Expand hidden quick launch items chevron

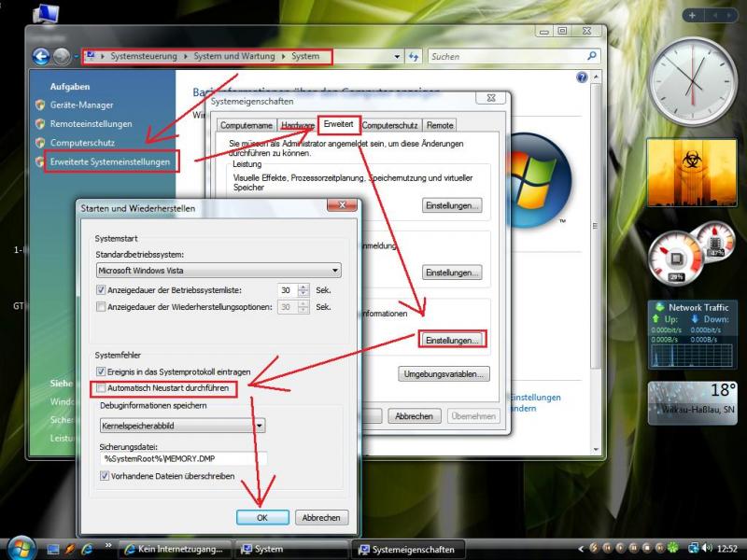108,547
